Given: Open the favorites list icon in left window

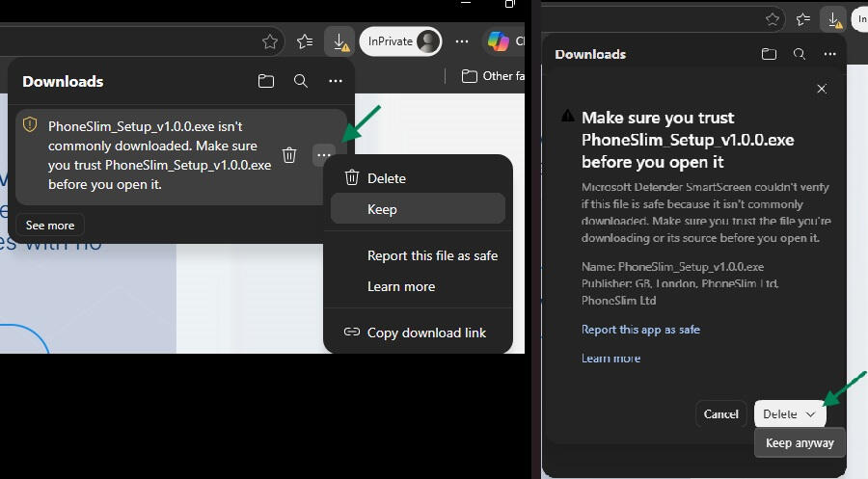Looking at the screenshot, I should [x=305, y=41].
